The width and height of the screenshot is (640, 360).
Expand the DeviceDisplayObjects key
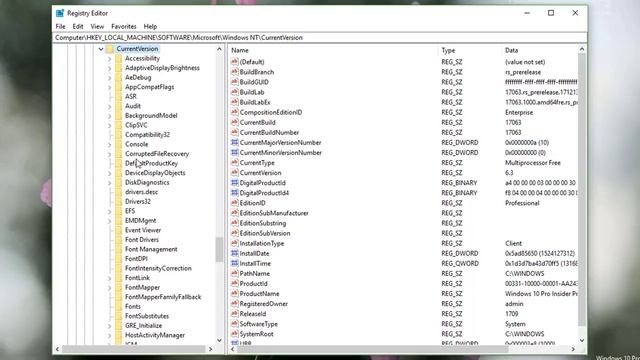tap(109, 173)
